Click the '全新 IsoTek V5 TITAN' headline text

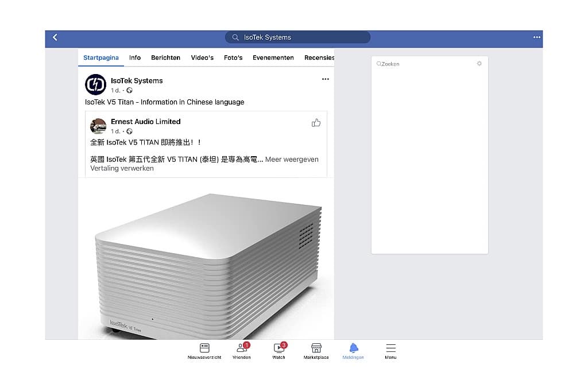pyautogui.click(x=146, y=142)
